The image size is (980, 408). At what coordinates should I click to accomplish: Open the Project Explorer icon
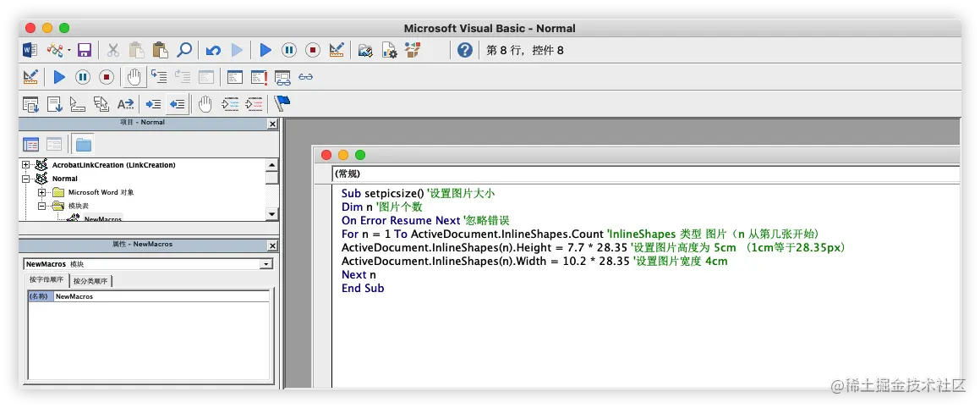click(365, 50)
